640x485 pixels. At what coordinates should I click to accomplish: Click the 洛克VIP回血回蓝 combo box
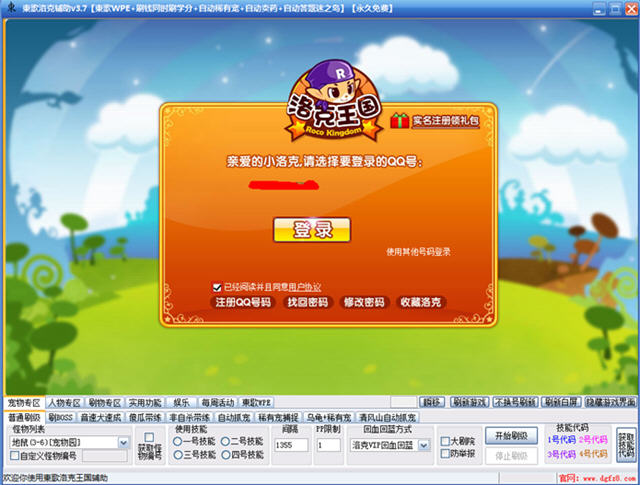click(390, 445)
